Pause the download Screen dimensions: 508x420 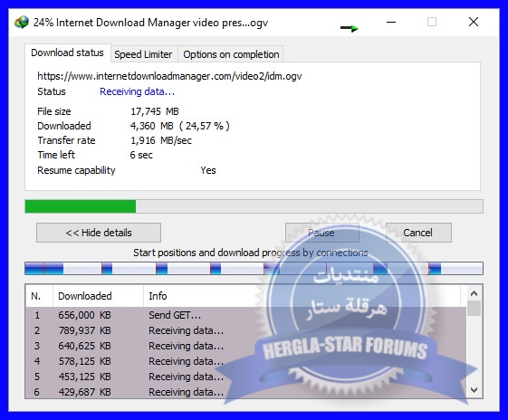click(322, 233)
